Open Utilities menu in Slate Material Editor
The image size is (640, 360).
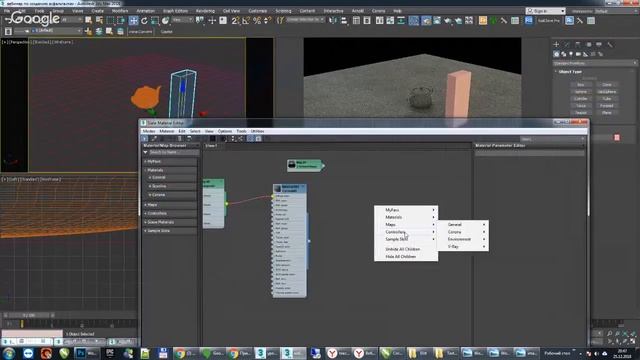(258, 131)
